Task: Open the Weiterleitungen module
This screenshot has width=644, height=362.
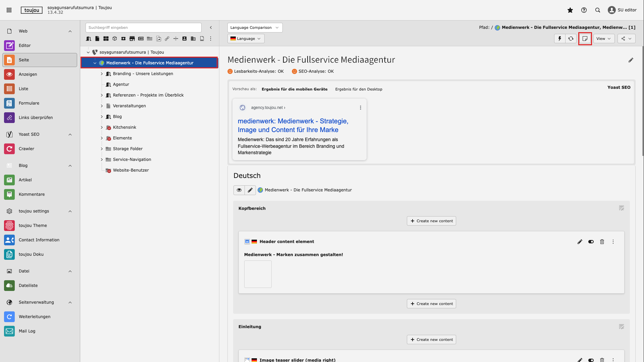Action: (x=40, y=317)
